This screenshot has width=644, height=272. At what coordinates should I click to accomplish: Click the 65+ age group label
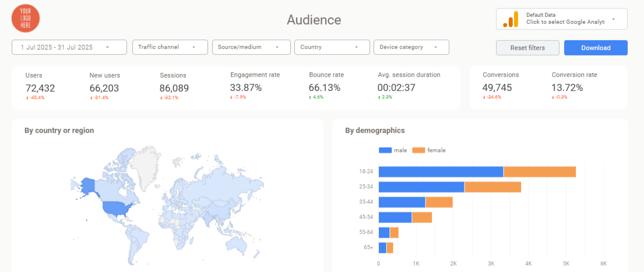(368, 247)
